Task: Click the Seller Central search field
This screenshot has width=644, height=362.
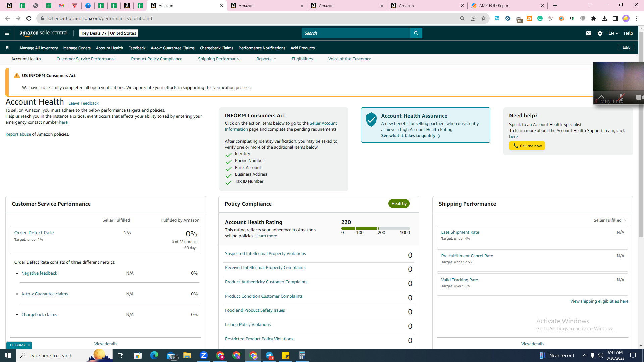Action: point(356,33)
